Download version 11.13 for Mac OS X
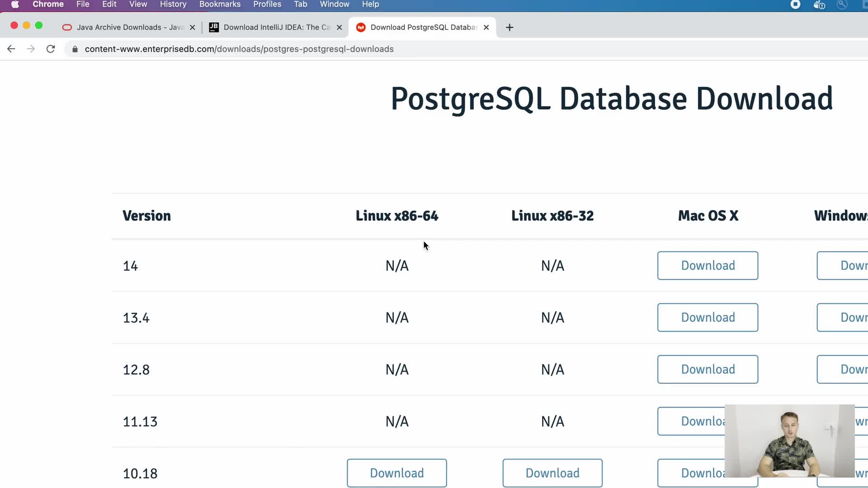The image size is (868, 488). coord(691,422)
